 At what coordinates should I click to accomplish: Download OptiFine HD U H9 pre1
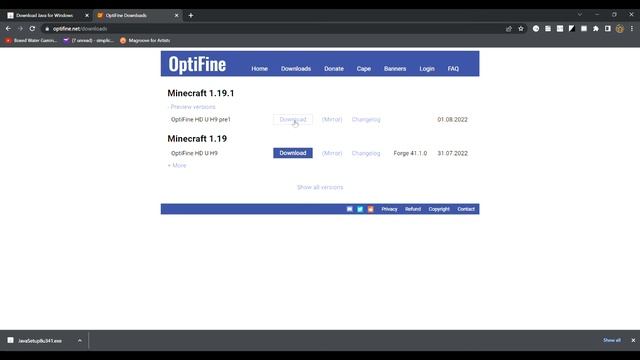293,120
